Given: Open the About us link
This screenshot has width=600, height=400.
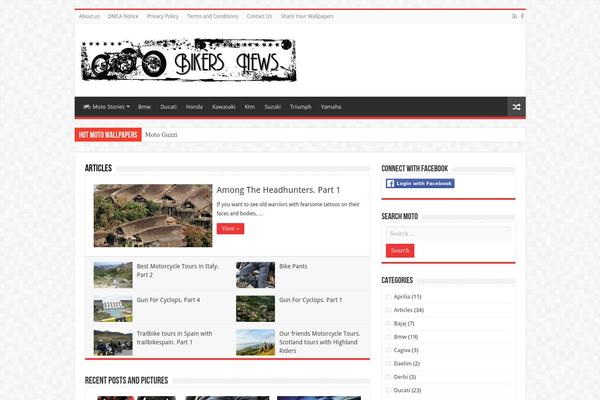Looking at the screenshot, I should pyautogui.click(x=89, y=16).
